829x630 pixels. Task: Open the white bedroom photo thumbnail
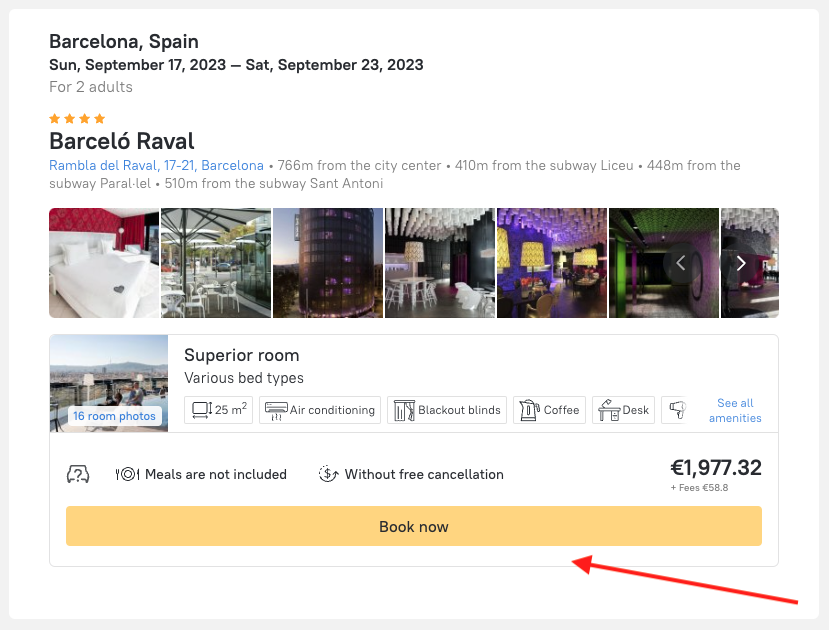point(104,263)
